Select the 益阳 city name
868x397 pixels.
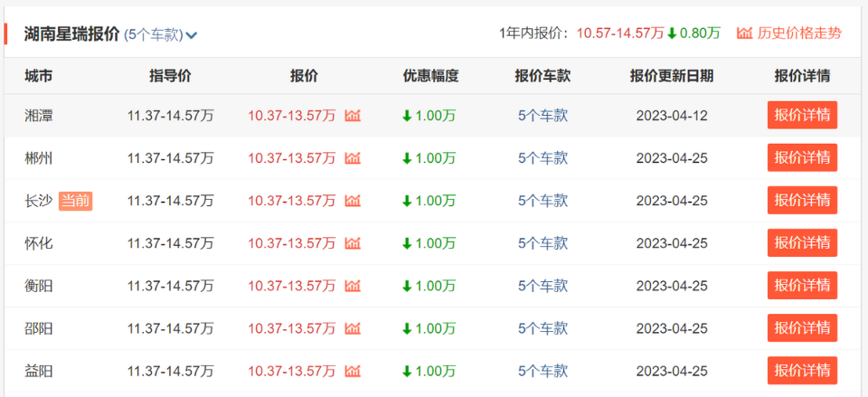(39, 371)
